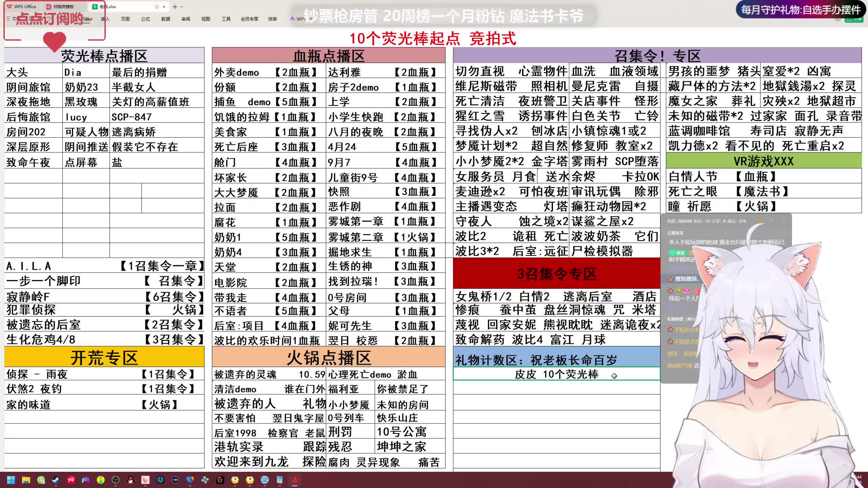Select the 开荒专区 header cell
The height and width of the screenshot is (488, 868).
coord(104,358)
